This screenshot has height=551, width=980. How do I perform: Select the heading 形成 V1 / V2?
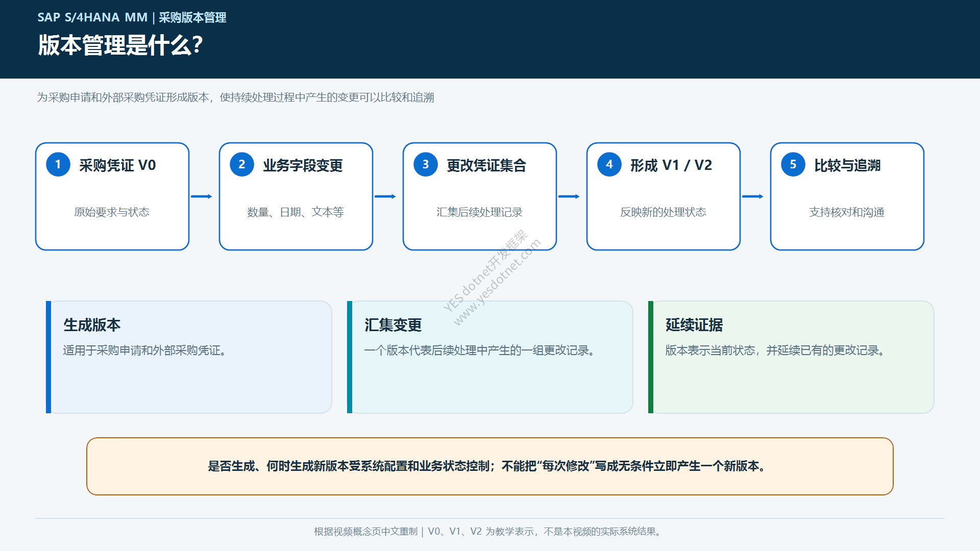671,165
